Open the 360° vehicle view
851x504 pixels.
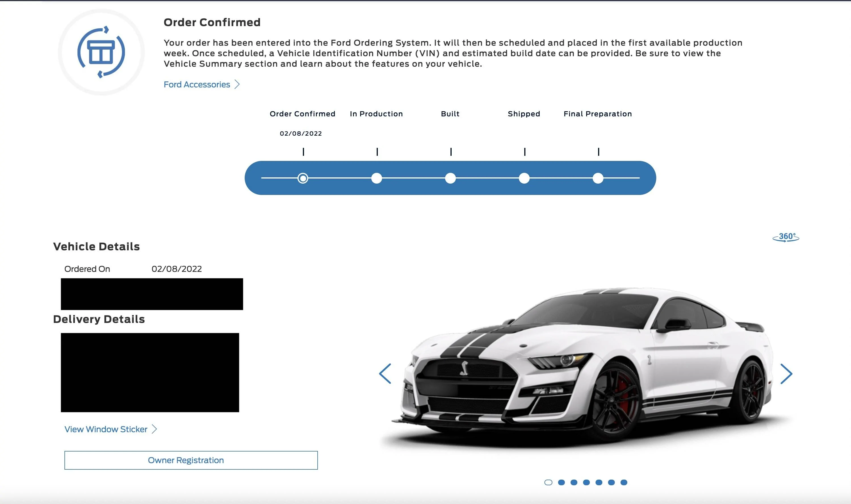coord(786,237)
